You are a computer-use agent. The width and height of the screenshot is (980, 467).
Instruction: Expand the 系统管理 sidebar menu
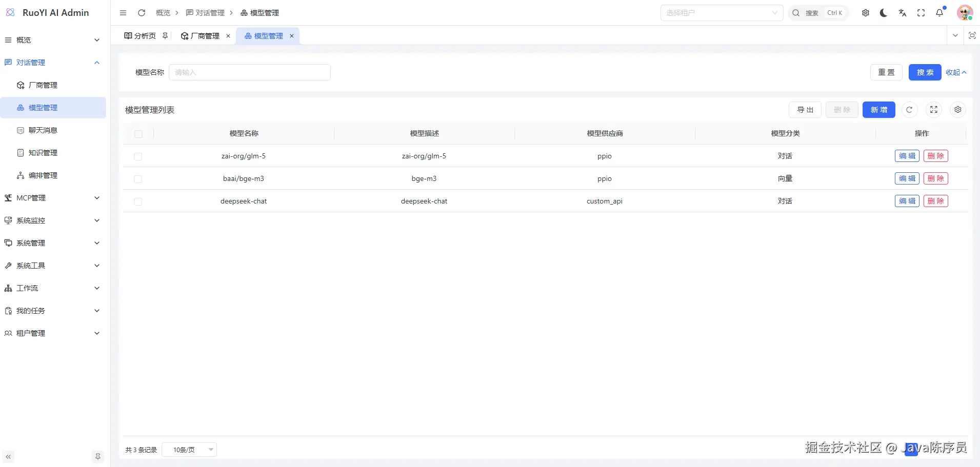click(x=53, y=243)
